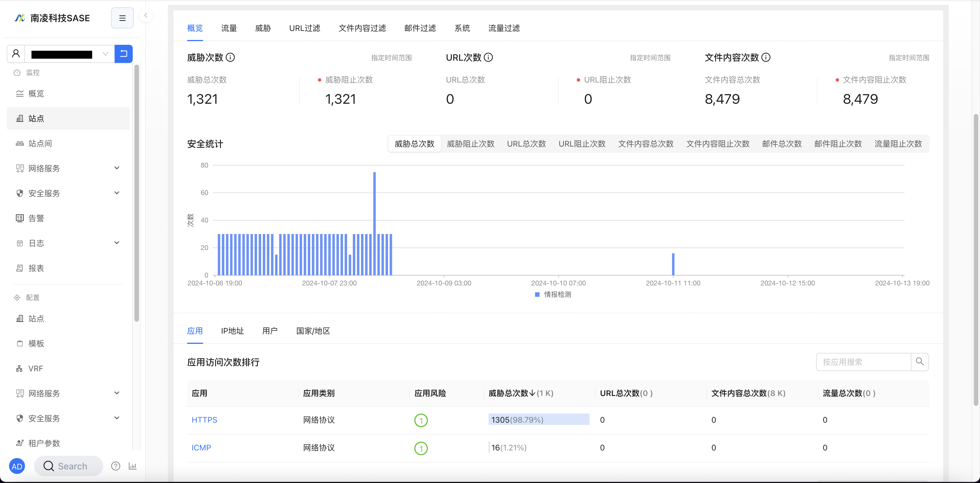Open the help question mark icon
The width and height of the screenshot is (980, 483).
coord(116,466)
